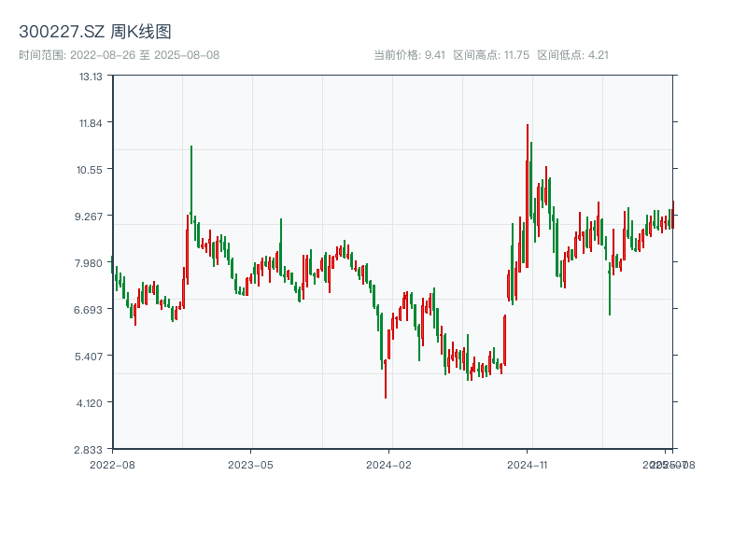Screen dimensions: 747x560
Task: Click the 13.13 y-axis tick label
Action: tap(91, 77)
